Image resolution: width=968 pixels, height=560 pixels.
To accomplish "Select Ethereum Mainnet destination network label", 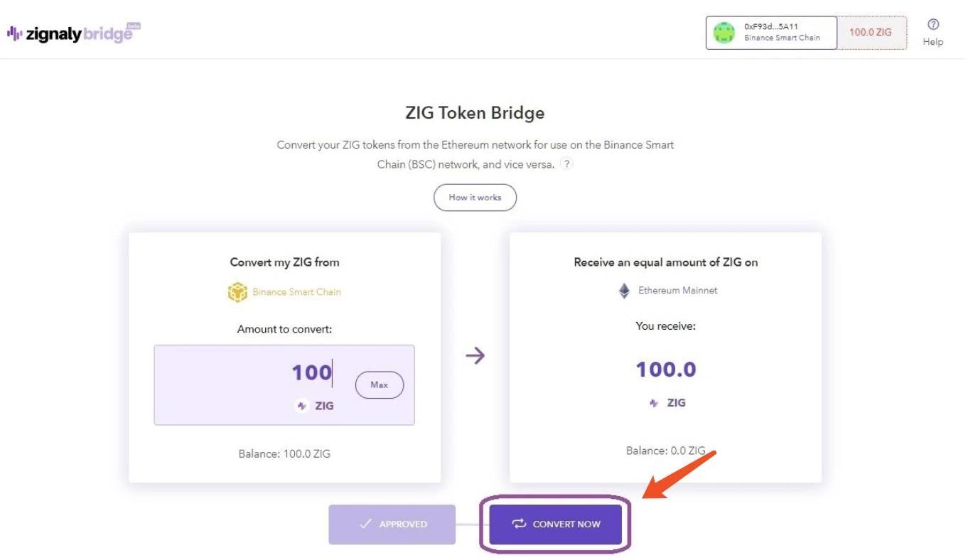I will (x=677, y=291).
